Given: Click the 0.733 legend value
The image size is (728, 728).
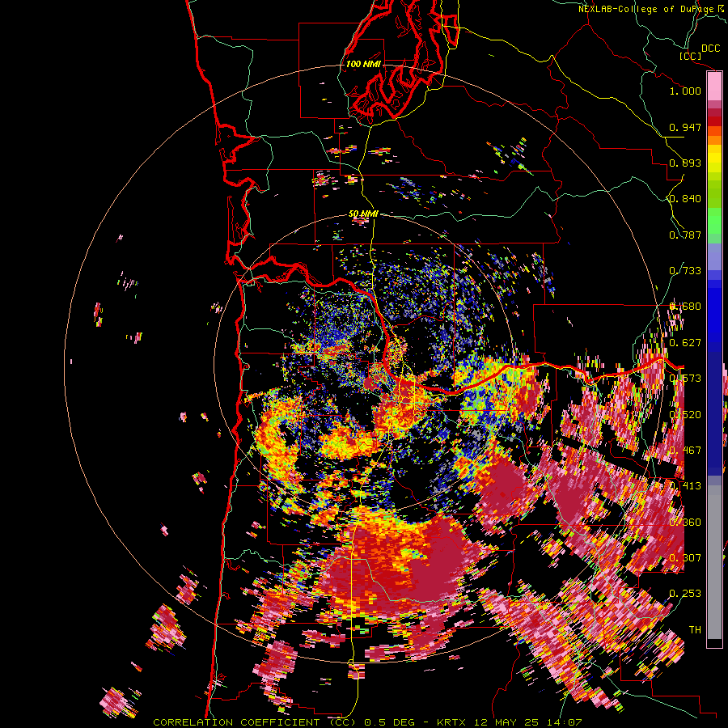Looking at the screenshot, I should click(x=685, y=271).
